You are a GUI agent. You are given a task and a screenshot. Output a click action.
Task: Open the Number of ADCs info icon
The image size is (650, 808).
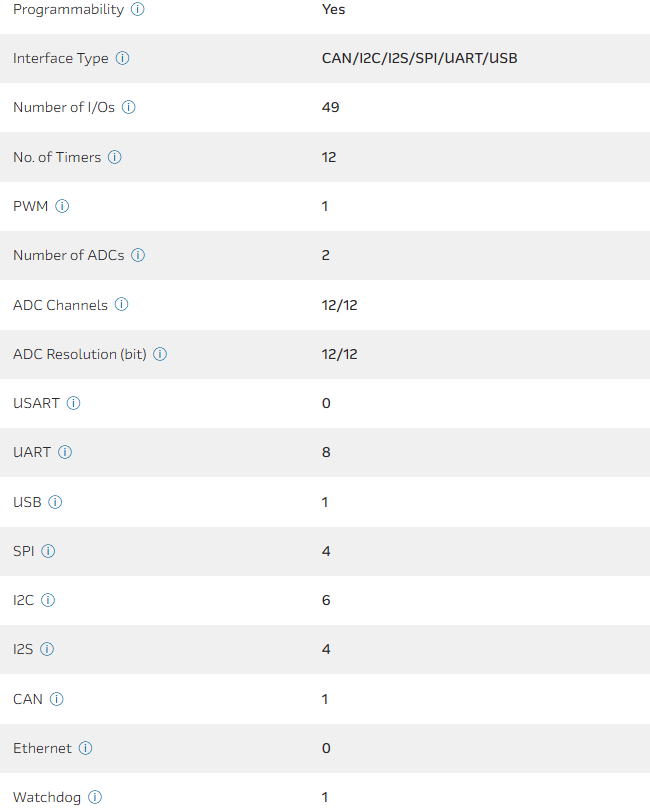click(138, 255)
